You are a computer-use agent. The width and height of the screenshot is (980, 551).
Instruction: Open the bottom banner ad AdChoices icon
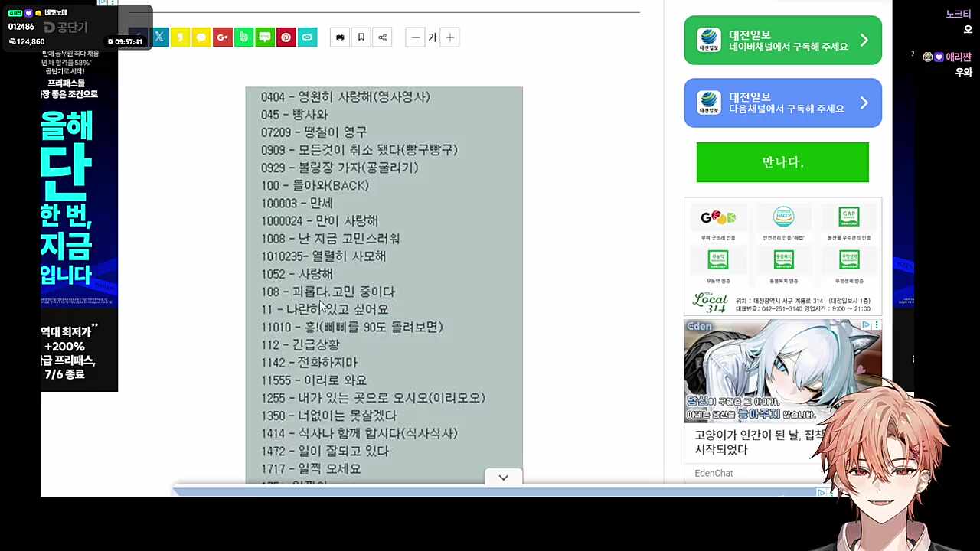[822, 493]
